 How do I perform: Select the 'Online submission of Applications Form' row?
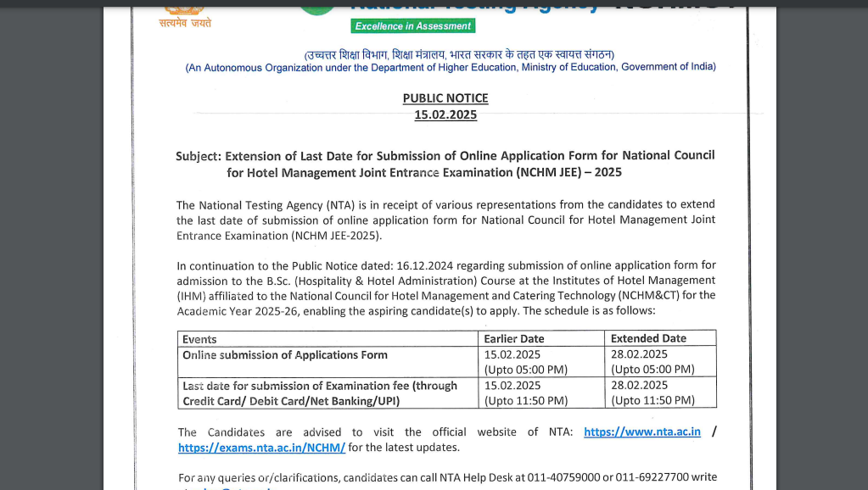[x=284, y=355]
